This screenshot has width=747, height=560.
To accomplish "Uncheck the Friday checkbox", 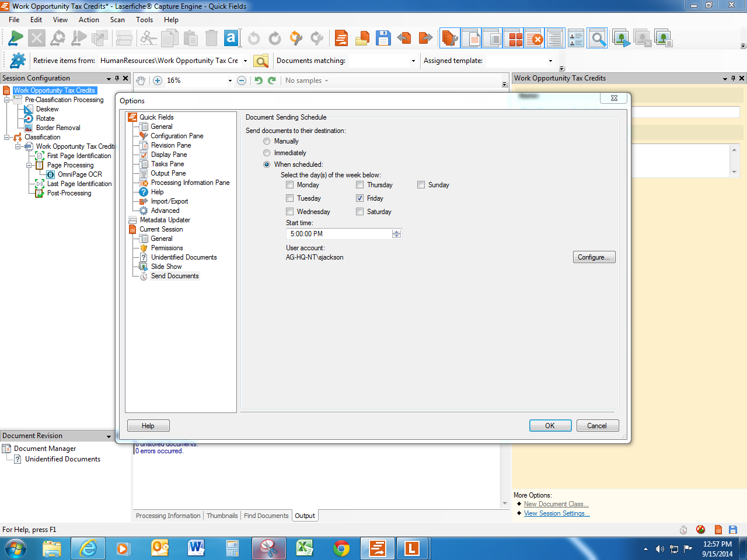I will tap(360, 198).
